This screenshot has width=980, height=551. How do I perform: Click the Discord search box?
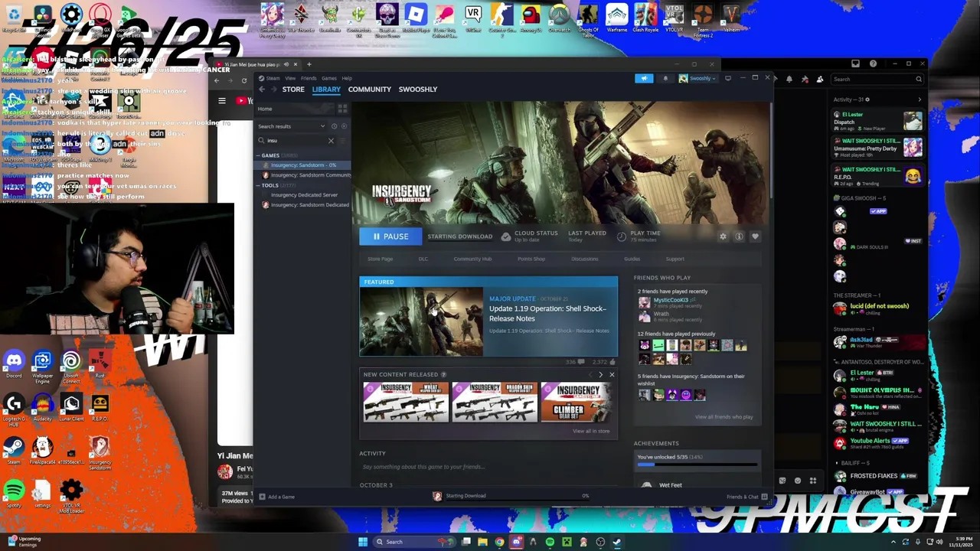pos(877,79)
